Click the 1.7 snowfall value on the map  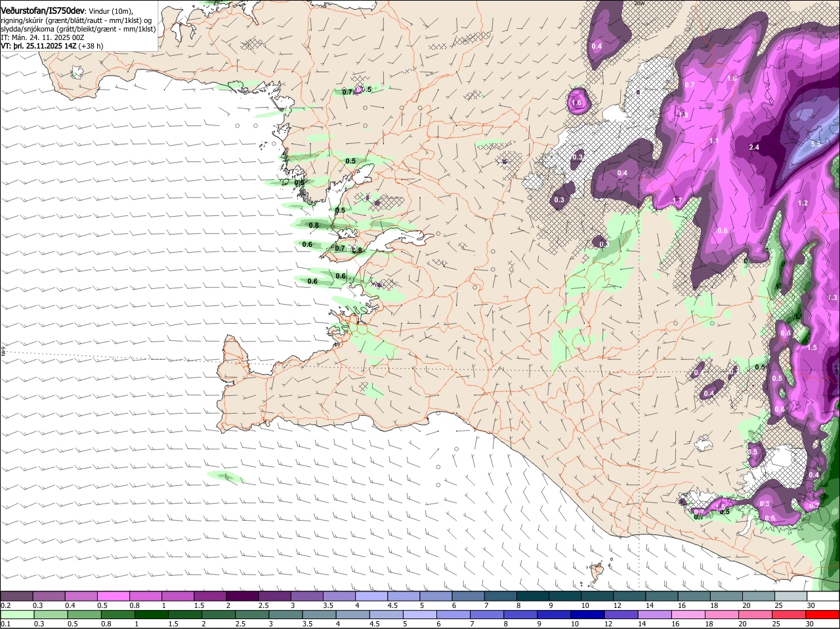click(x=677, y=200)
